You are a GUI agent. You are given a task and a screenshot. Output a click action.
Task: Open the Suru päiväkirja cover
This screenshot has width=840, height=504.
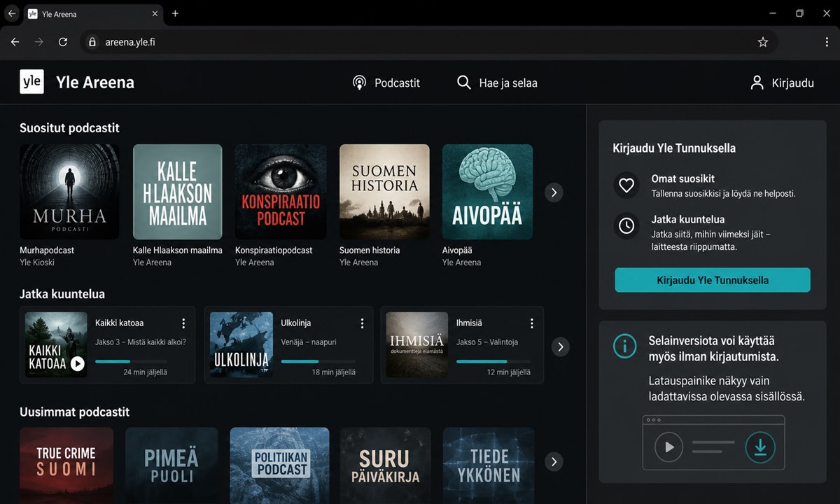pos(384,465)
